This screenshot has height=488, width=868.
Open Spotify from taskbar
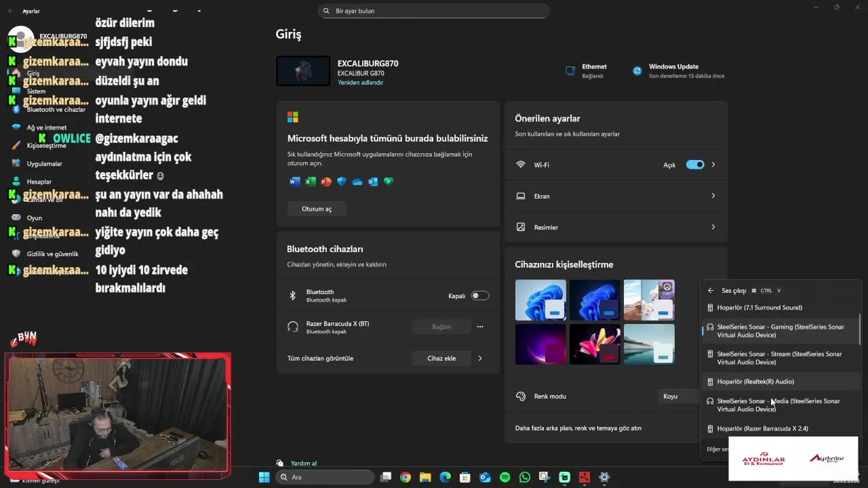(505, 477)
